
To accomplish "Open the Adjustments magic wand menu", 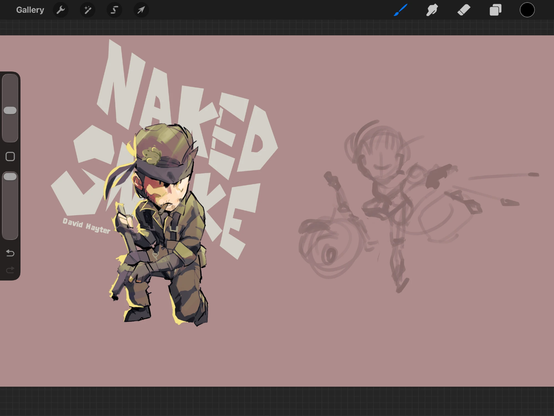I will (88, 10).
